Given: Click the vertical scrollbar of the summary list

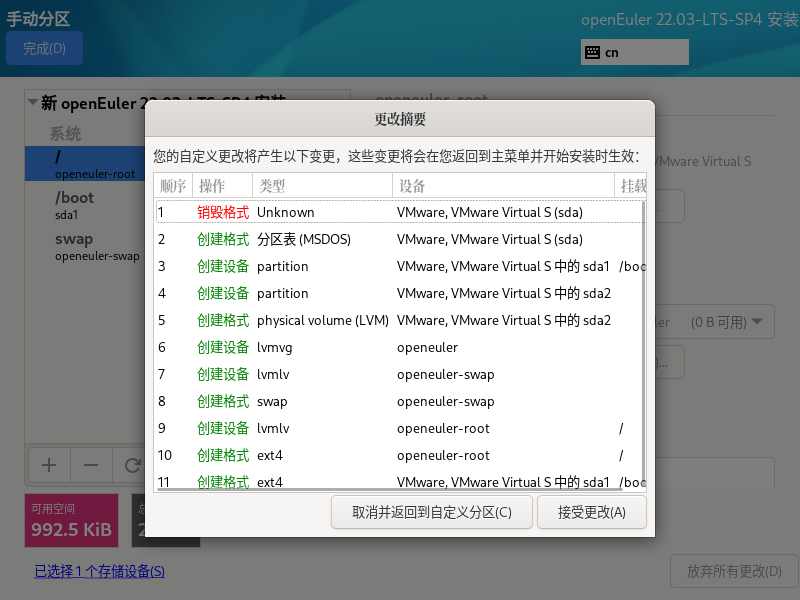Looking at the screenshot, I should [644, 343].
